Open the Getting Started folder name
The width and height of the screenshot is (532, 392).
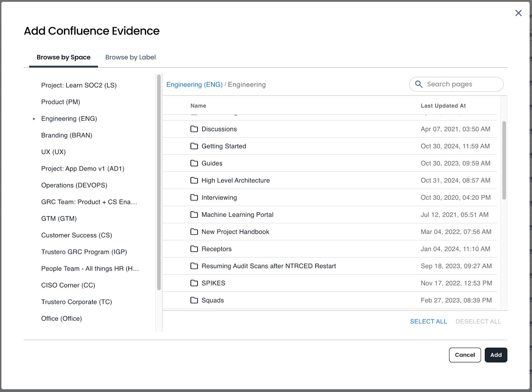[224, 146]
